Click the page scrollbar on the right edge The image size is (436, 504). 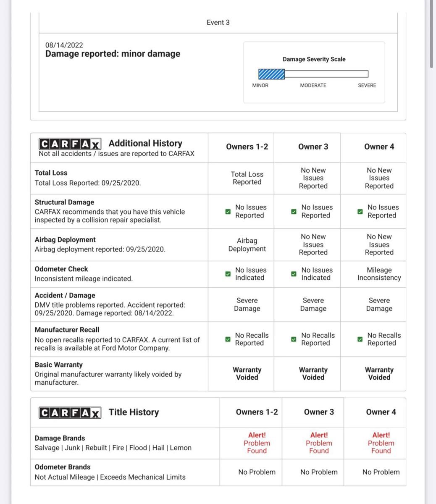pos(431,34)
